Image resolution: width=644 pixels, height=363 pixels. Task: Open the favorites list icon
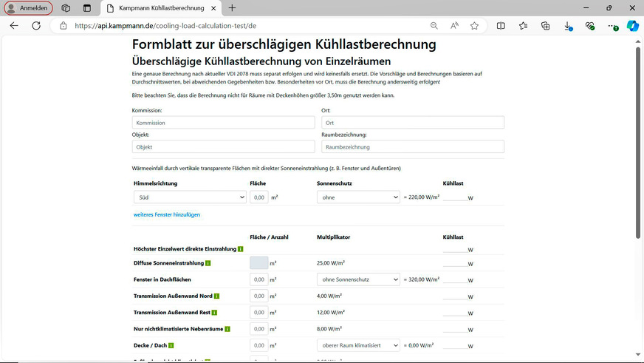(x=523, y=25)
